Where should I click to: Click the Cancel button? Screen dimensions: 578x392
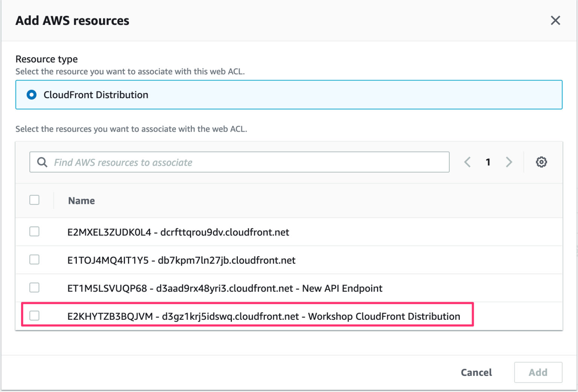coord(476,372)
